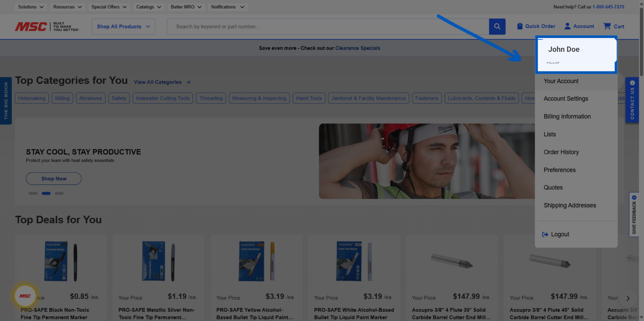This screenshot has height=321, width=644.
Task: Select the Threading category chip
Action: [x=211, y=98]
